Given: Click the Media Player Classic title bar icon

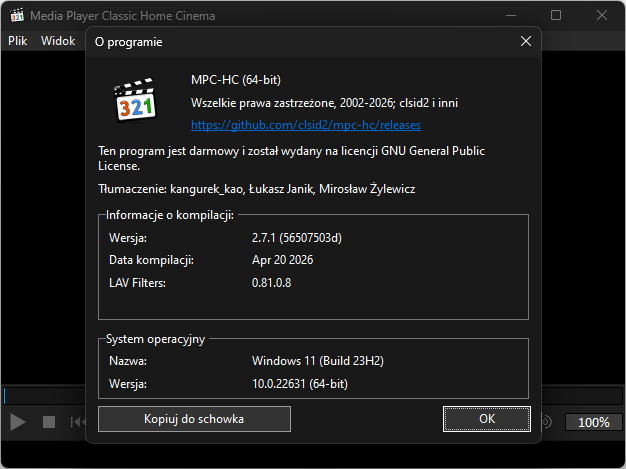Looking at the screenshot, I should [x=17, y=16].
